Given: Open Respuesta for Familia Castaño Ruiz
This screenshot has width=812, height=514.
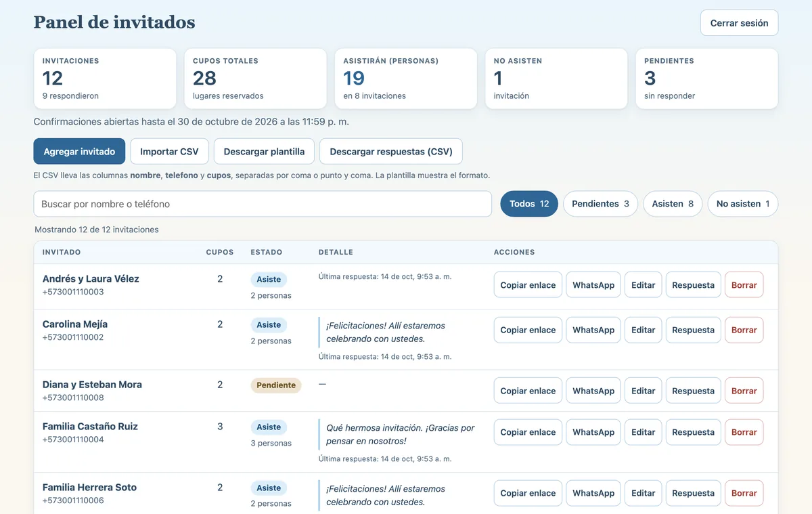Looking at the screenshot, I should 693,432.
